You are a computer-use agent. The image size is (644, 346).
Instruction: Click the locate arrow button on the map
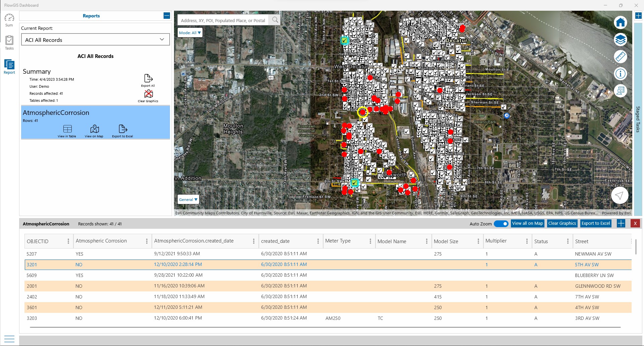[620, 195]
